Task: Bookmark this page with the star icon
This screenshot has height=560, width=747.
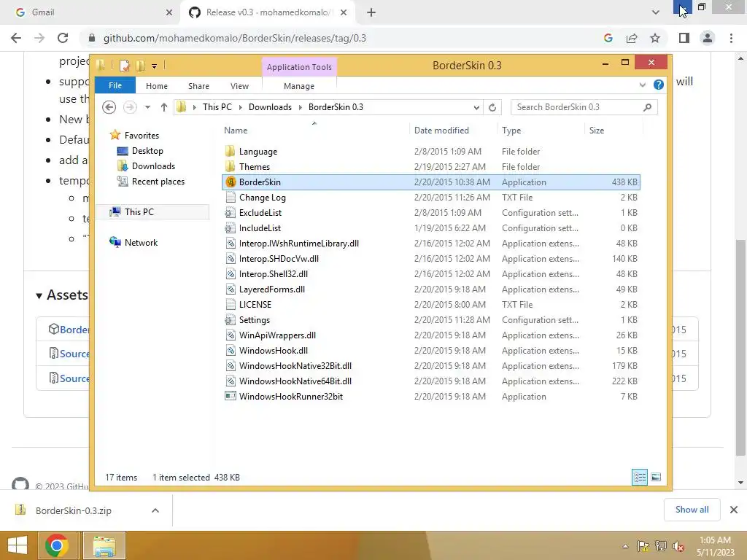Action: pos(655,38)
